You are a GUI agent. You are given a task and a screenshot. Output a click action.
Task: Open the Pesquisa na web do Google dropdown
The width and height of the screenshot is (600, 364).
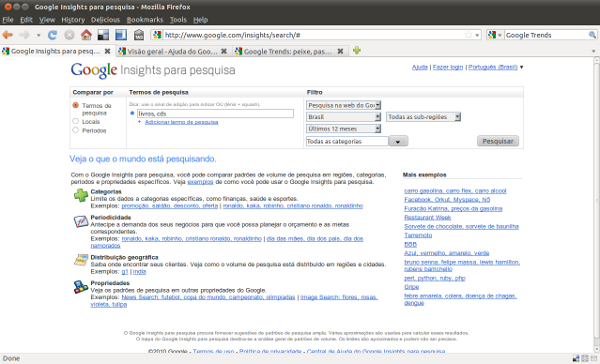(x=344, y=105)
